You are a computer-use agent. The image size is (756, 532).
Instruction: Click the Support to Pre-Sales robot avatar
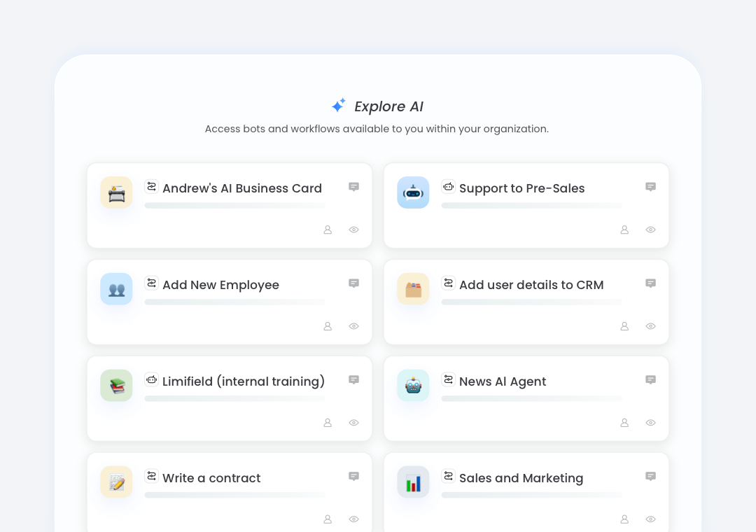tap(413, 192)
